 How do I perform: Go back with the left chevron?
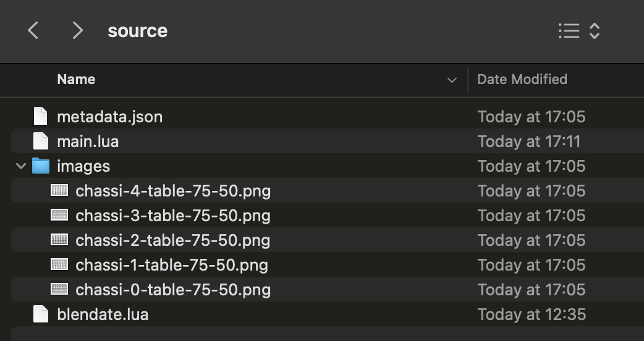(x=33, y=30)
